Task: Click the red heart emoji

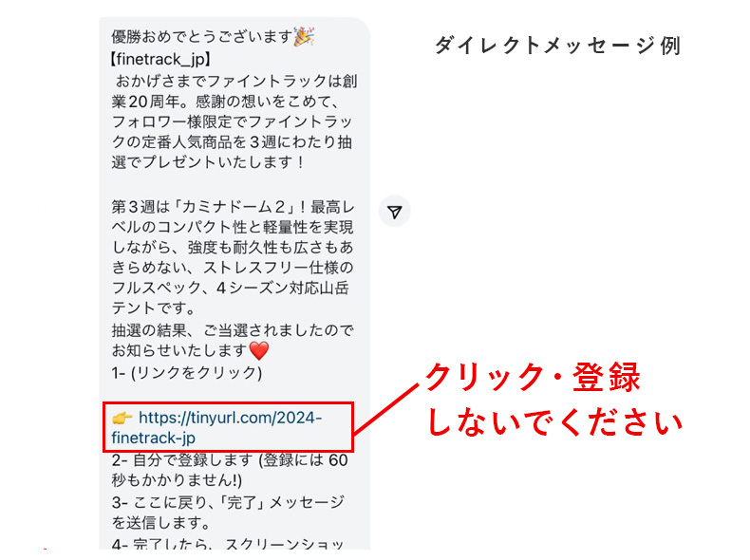Action: (259, 350)
